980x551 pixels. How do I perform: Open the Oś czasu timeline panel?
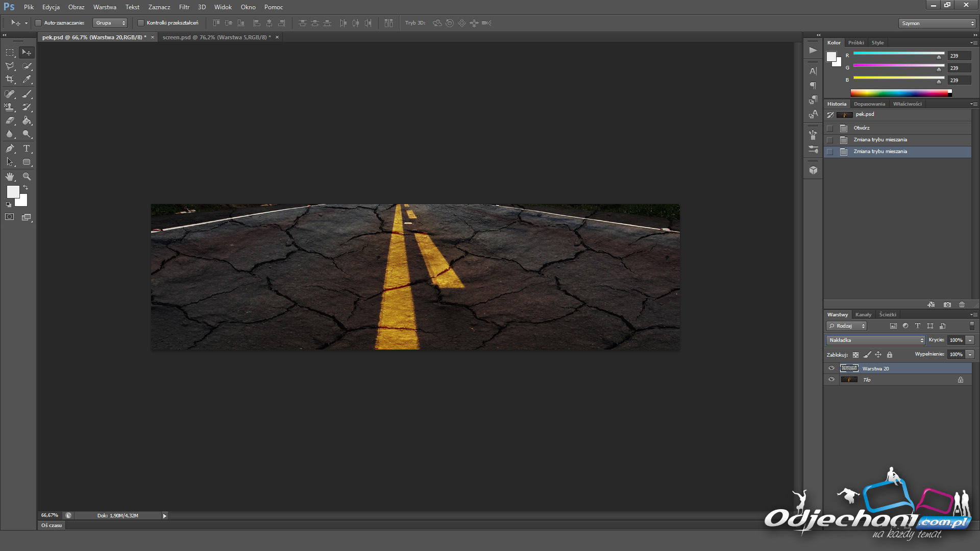pyautogui.click(x=52, y=525)
